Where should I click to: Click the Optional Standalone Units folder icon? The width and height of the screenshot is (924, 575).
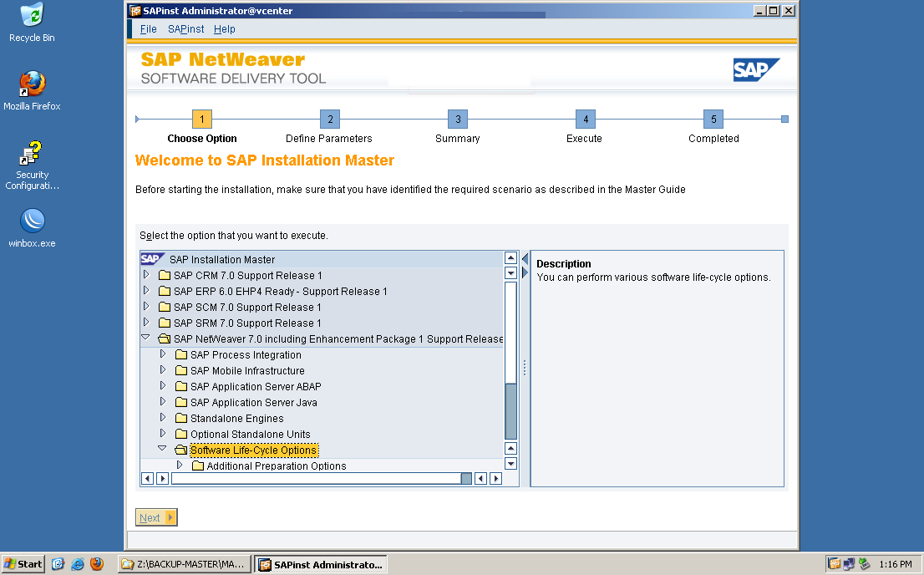[x=181, y=435]
